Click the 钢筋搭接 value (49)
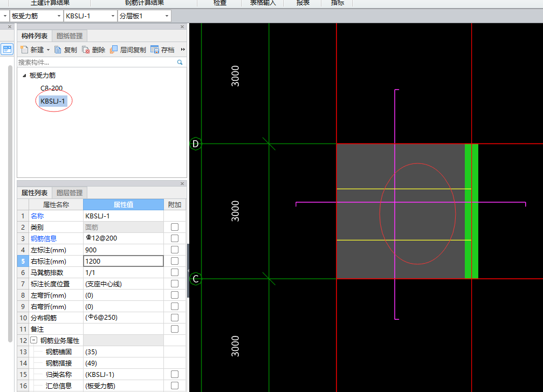This screenshot has width=543, height=392. pos(123,363)
